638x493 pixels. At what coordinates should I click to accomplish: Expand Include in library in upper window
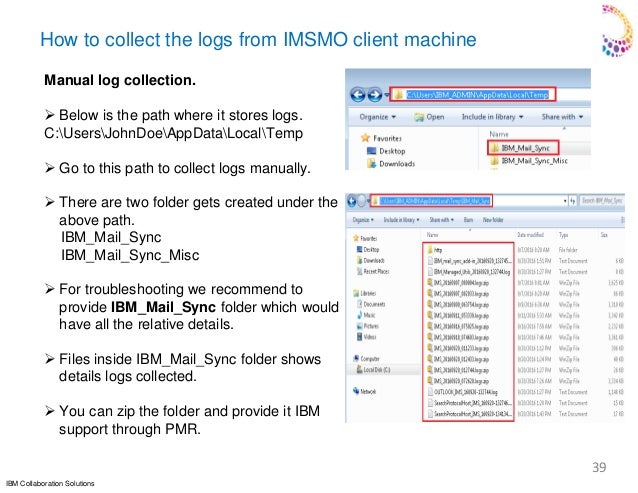point(492,117)
